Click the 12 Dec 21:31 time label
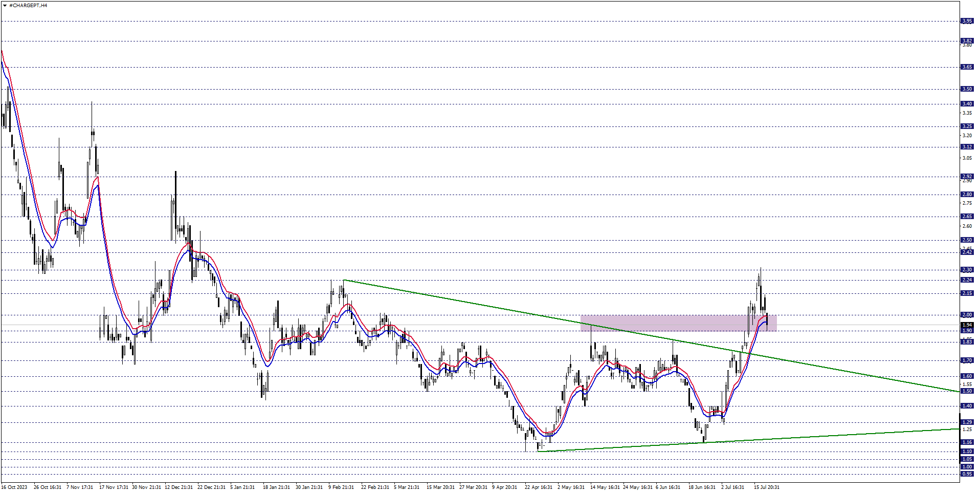The image size is (980, 493). coord(179,487)
